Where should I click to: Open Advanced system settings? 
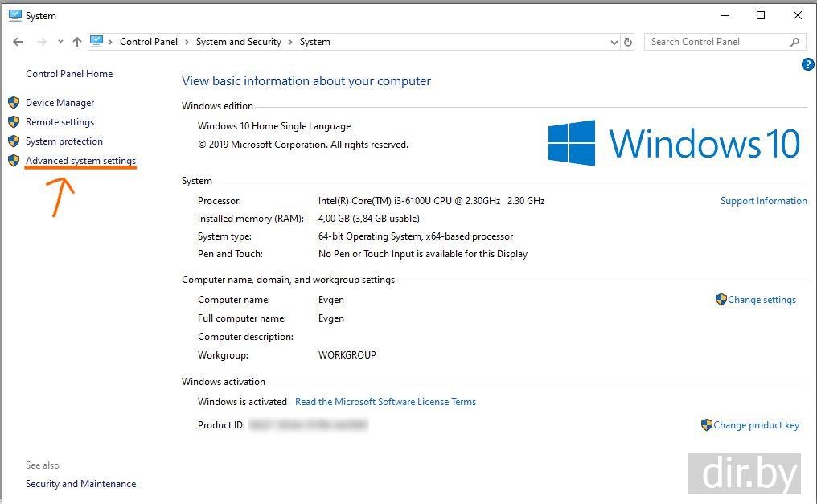pos(80,161)
